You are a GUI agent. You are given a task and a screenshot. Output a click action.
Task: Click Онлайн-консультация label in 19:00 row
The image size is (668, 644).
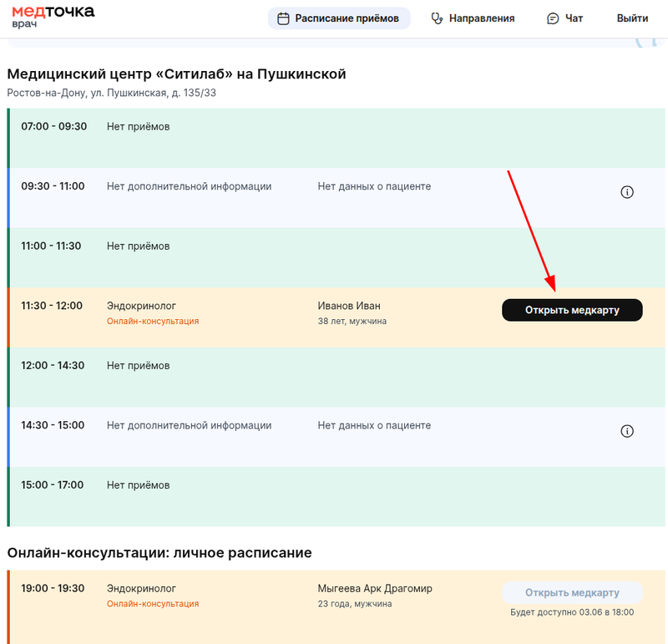pyautogui.click(x=153, y=604)
